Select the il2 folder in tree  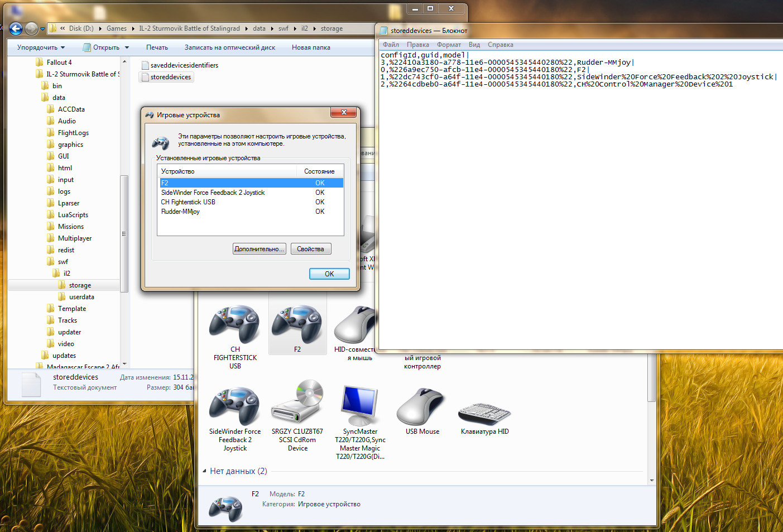tap(62, 274)
